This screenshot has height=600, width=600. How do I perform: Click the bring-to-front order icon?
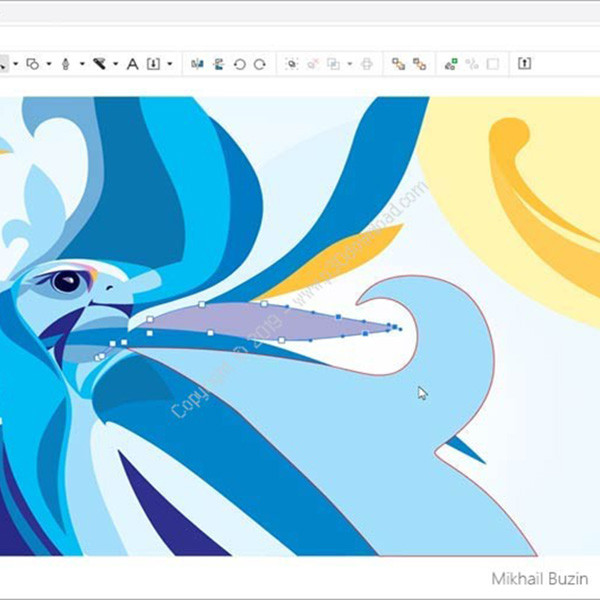tap(398, 64)
